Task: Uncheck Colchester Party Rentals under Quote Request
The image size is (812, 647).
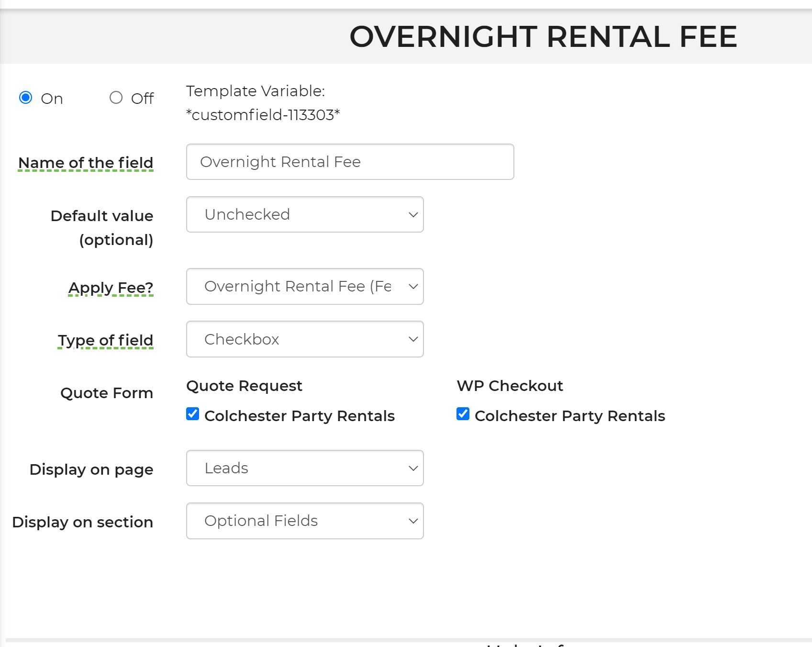Action: point(193,414)
